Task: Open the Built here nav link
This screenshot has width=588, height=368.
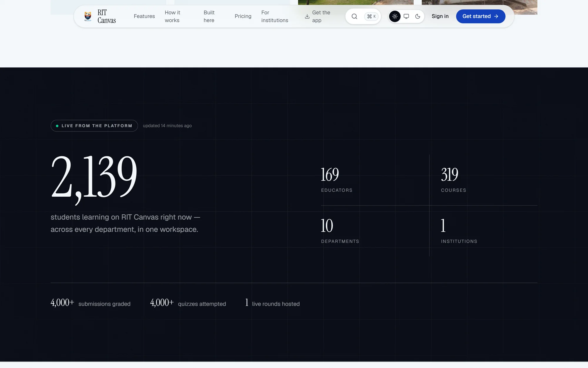Action: pyautogui.click(x=209, y=16)
